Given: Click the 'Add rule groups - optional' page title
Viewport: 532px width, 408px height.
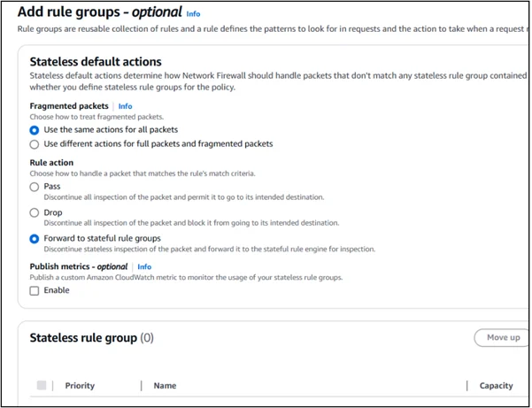Looking at the screenshot, I should tap(98, 13).
